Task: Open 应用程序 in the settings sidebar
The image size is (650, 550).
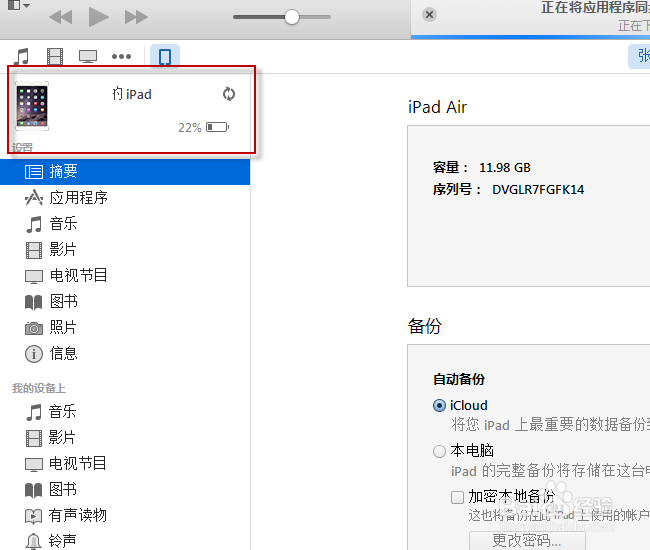Action: click(125, 198)
